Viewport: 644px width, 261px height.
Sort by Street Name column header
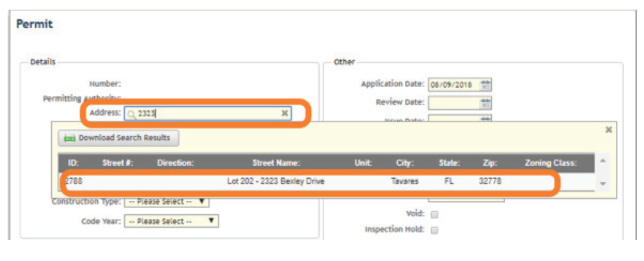(276, 163)
